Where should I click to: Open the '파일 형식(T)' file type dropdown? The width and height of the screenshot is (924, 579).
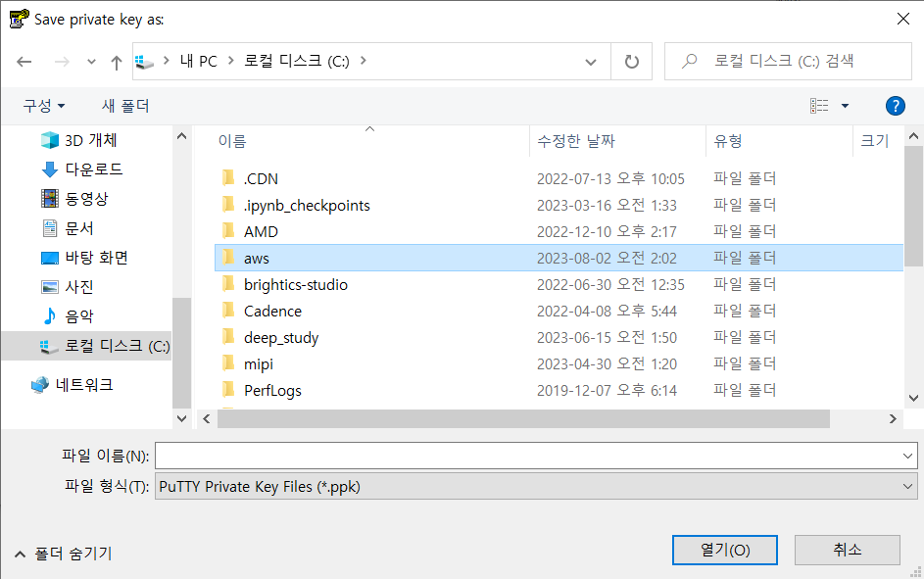pyautogui.click(x=536, y=487)
